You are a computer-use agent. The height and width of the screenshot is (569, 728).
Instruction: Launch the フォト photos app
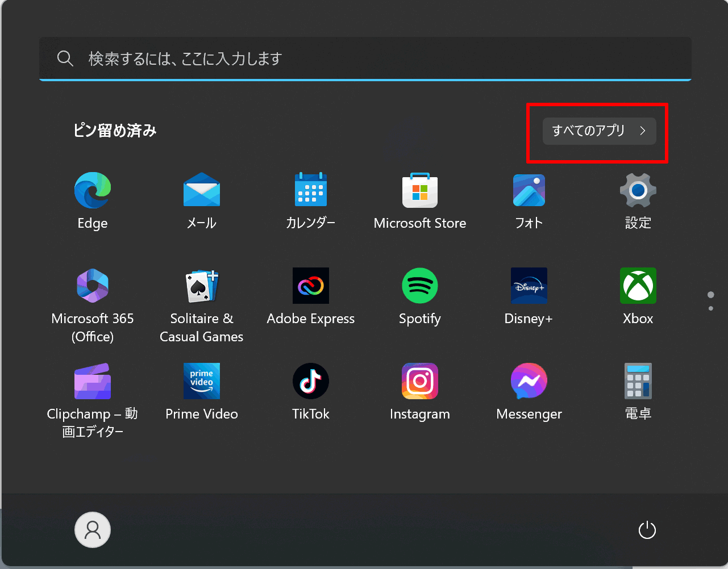click(529, 201)
